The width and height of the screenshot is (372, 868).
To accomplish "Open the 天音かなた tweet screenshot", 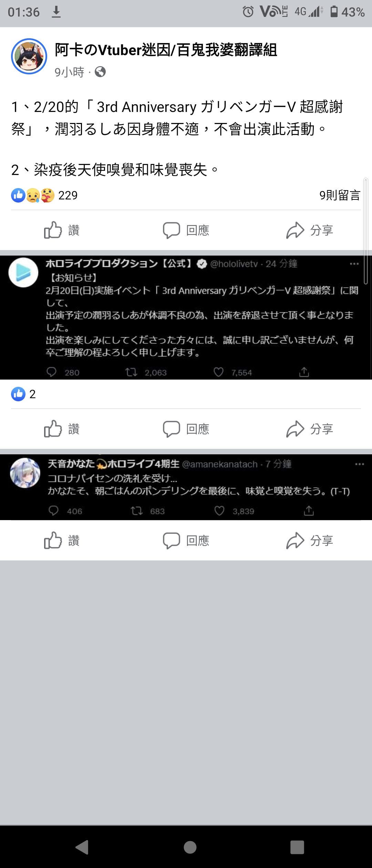I will click(186, 487).
